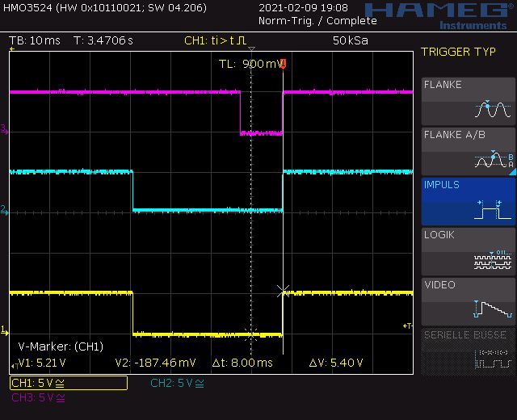Select the FLANKE edge trigger type
The width and height of the screenshot is (517, 420).
pyautogui.click(x=469, y=101)
